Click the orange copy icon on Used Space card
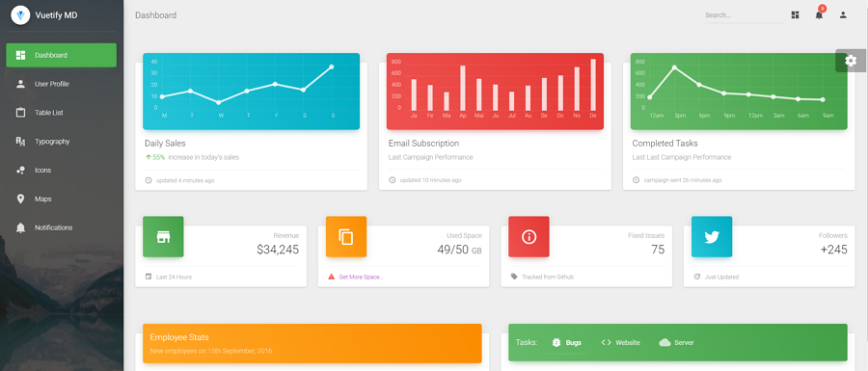Image resolution: width=868 pixels, height=371 pixels. coord(346,237)
